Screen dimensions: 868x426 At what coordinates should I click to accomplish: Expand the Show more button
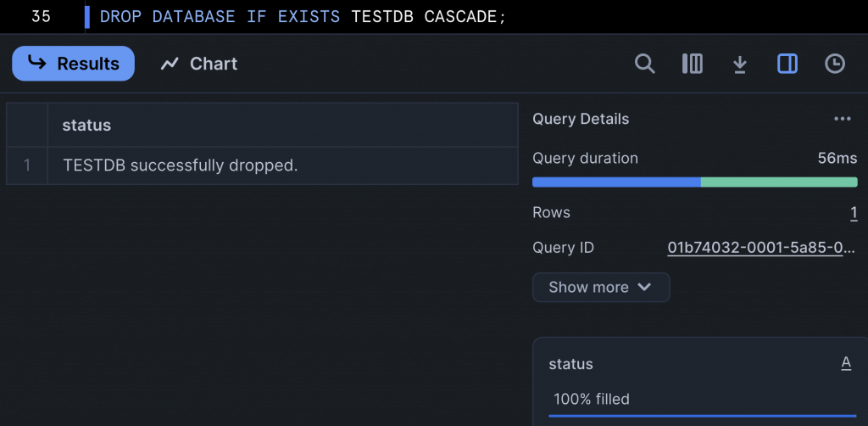(x=601, y=287)
